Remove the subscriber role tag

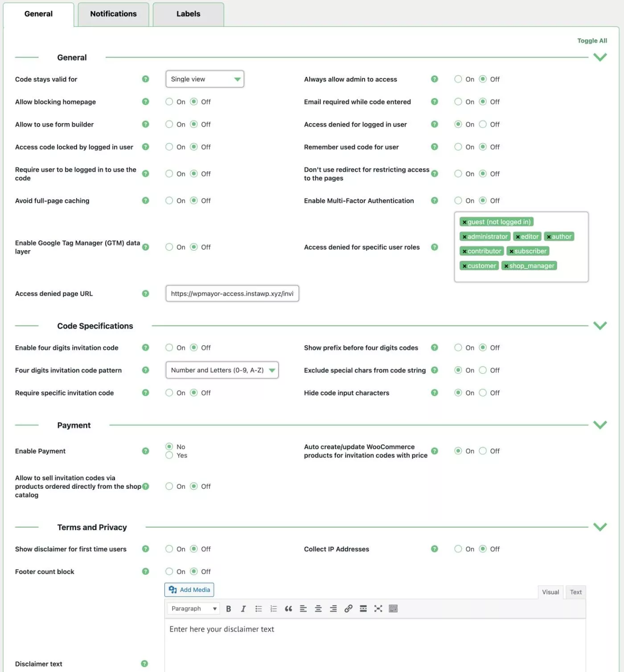[512, 251]
